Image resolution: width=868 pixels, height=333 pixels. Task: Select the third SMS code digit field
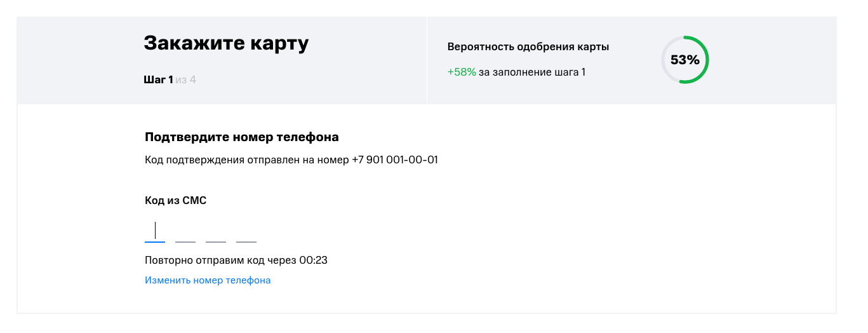tap(216, 231)
